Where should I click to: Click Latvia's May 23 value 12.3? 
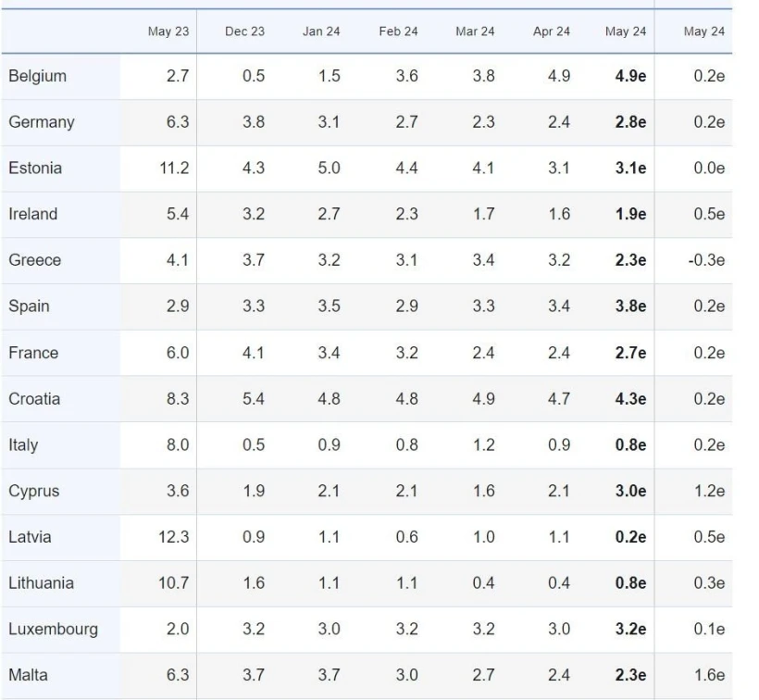(173, 537)
